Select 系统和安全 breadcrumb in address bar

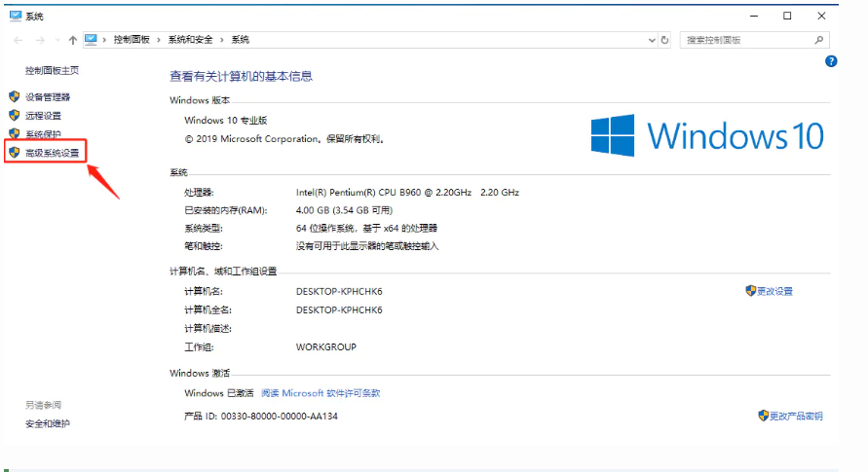[x=190, y=40]
